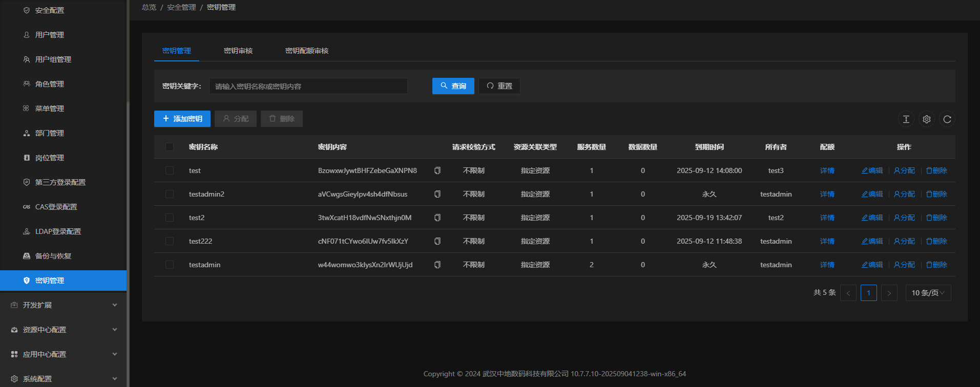Click the 添加密钥 button
This screenshot has height=387, width=980.
(182, 119)
